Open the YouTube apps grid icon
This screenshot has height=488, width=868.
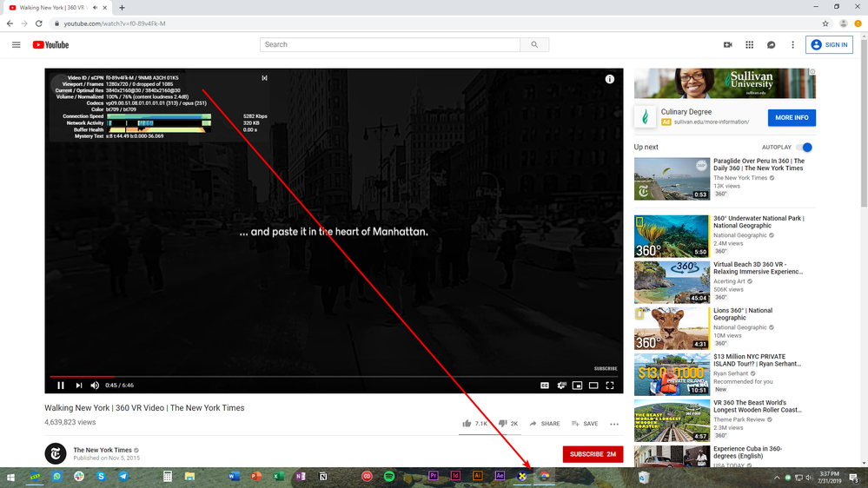(750, 45)
